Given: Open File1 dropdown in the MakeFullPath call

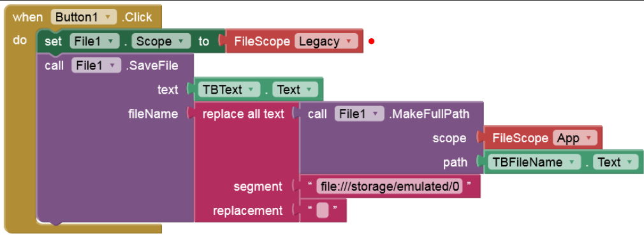Looking at the screenshot, I should [x=360, y=113].
